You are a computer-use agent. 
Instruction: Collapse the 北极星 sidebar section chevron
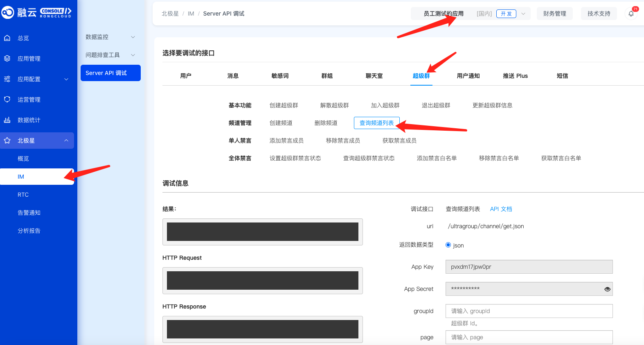point(66,141)
